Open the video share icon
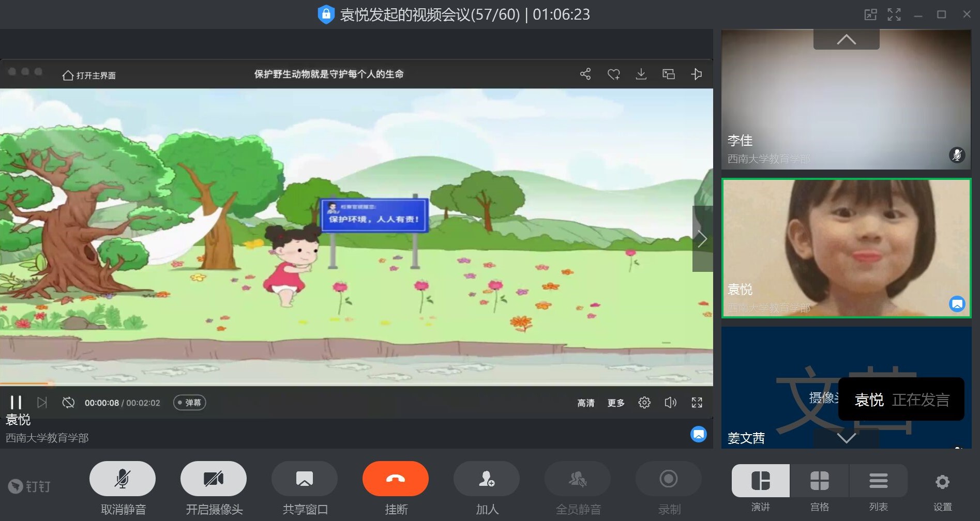Image resolution: width=980 pixels, height=521 pixels. [585, 74]
